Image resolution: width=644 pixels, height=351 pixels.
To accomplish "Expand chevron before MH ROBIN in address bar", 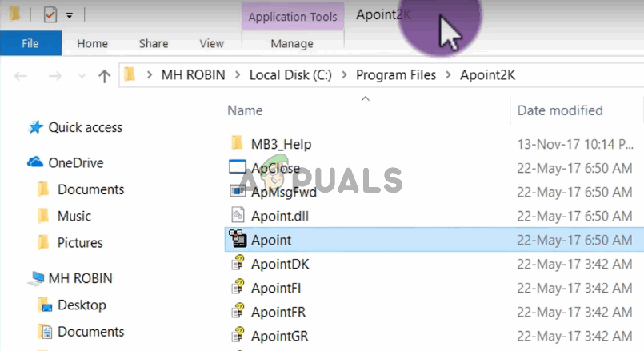I will (150, 75).
